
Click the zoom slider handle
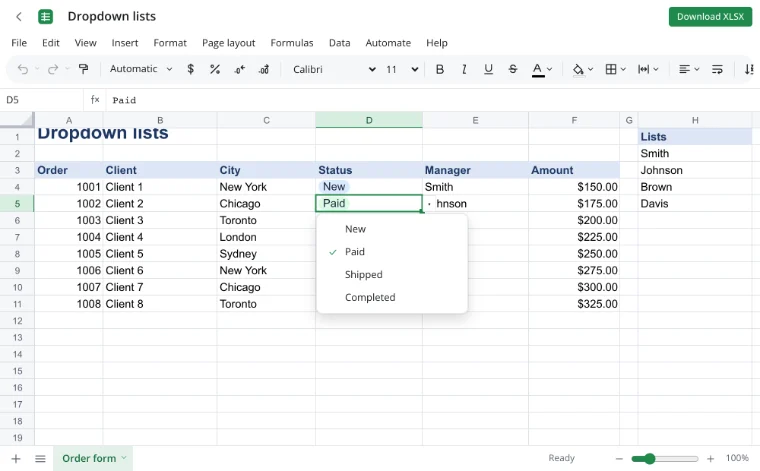point(649,458)
